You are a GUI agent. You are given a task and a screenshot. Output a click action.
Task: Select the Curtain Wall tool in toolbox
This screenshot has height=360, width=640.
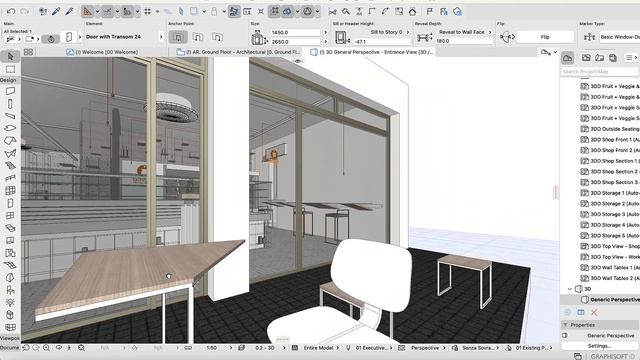(x=10, y=191)
